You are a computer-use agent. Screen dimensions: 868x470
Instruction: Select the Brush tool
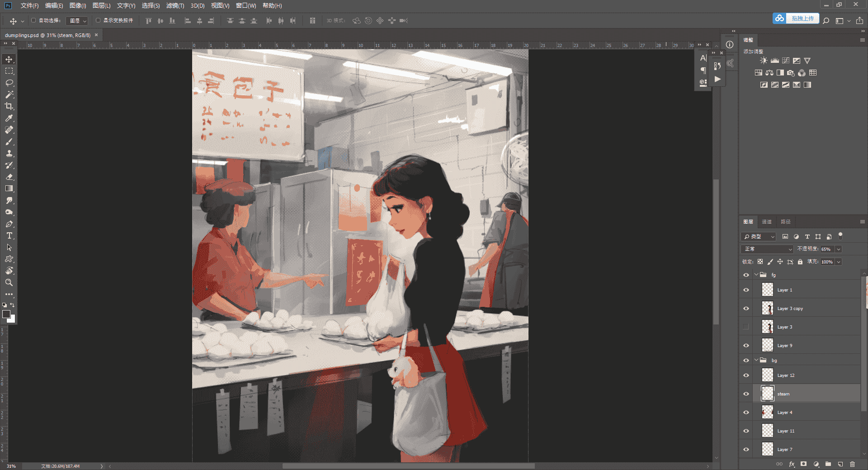[x=9, y=141]
